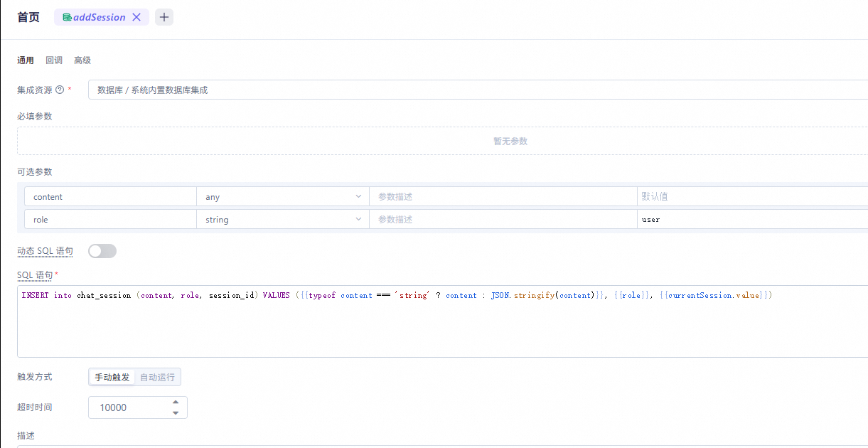The image size is (868, 448).
Task: Click JSON.stringify in the SQL statement
Action: tap(522, 295)
